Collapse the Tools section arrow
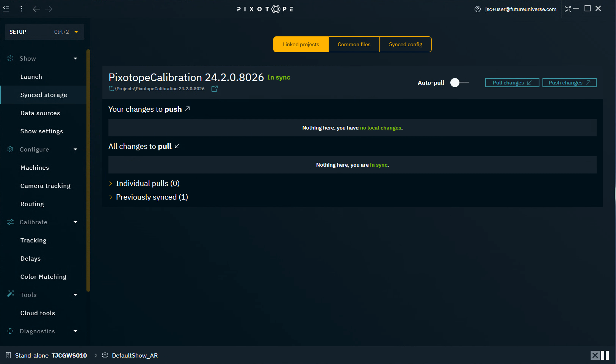 [75, 295]
